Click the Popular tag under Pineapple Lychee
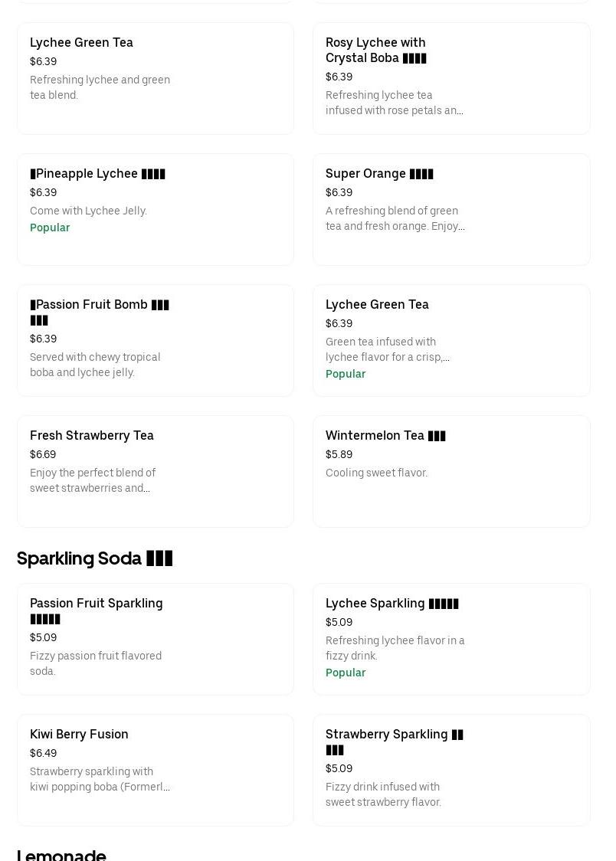This screenshot has height=861, width=616. click(x=50, y=228)
